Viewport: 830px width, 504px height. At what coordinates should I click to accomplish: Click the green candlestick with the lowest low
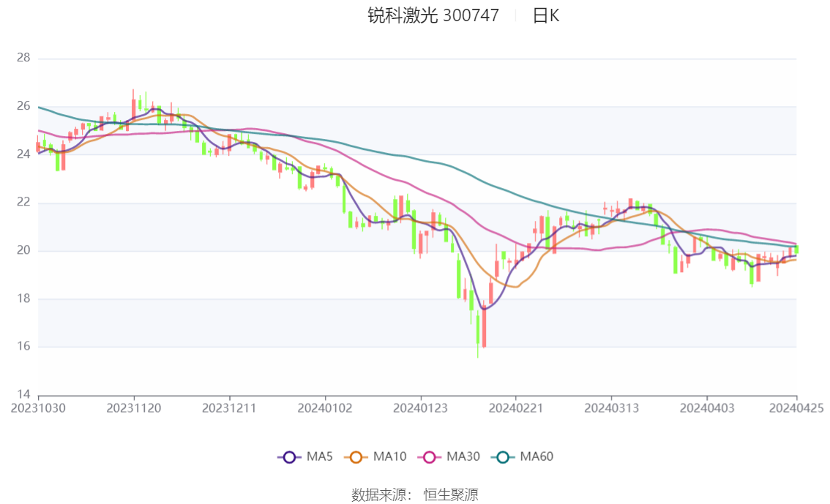coord(478,329)
